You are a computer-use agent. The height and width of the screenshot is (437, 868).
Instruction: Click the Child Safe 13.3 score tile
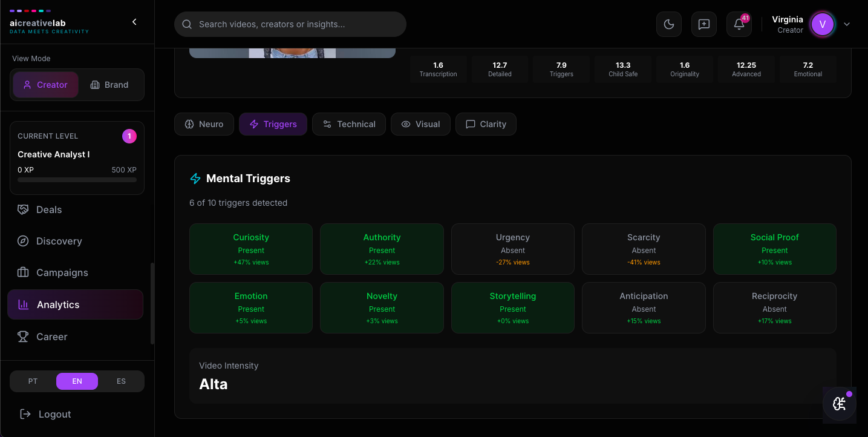click(x=623, y=69)
